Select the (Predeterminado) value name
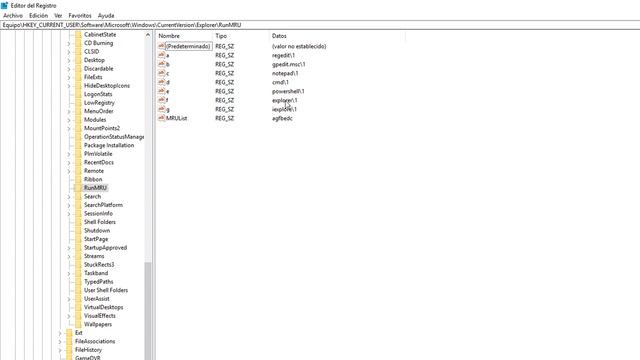Screen dimensions: 640x360 pyautogui.click(x=188, y=46)
